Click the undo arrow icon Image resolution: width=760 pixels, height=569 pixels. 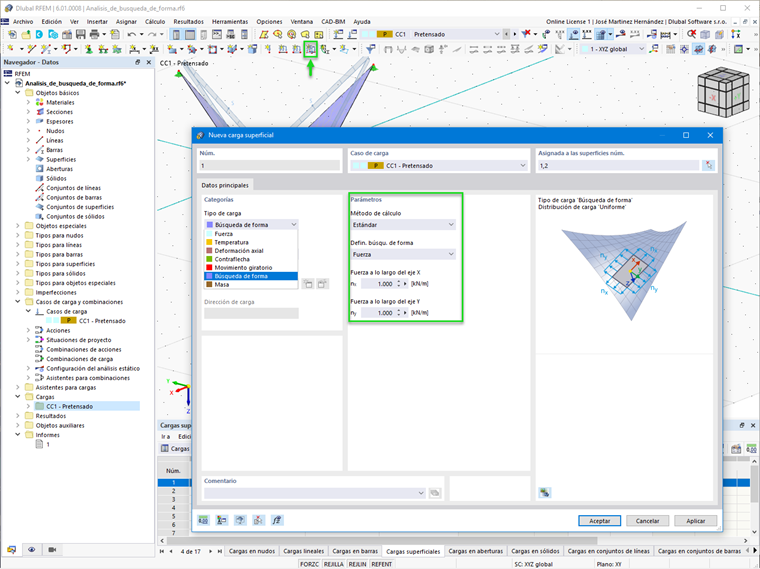[x=132, y=34]
